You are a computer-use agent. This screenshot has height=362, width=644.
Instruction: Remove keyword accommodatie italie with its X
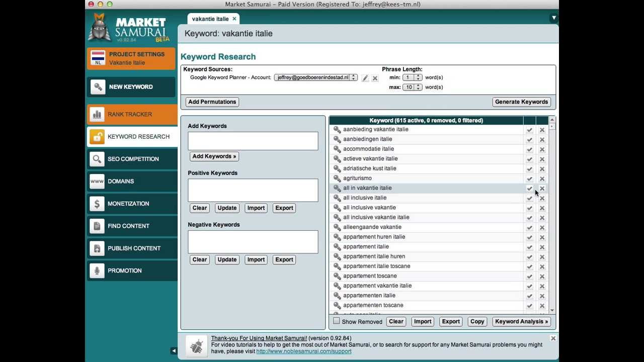pyautogui.click(x=542, y=149)
